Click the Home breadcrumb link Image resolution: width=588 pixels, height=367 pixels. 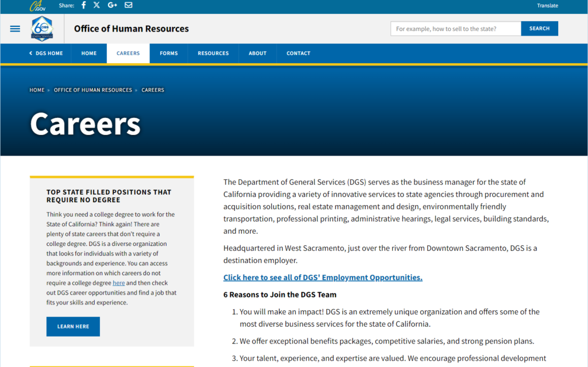tap(37, 90)
